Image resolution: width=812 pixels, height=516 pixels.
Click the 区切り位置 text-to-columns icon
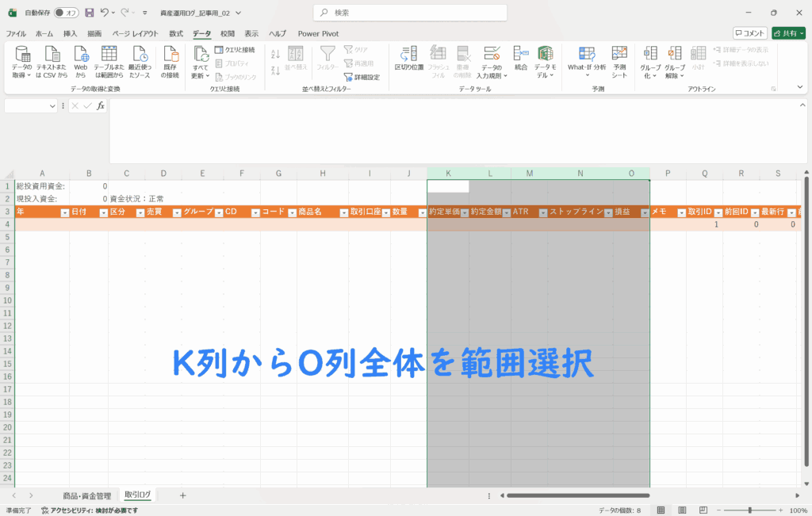tap(409, 62)
